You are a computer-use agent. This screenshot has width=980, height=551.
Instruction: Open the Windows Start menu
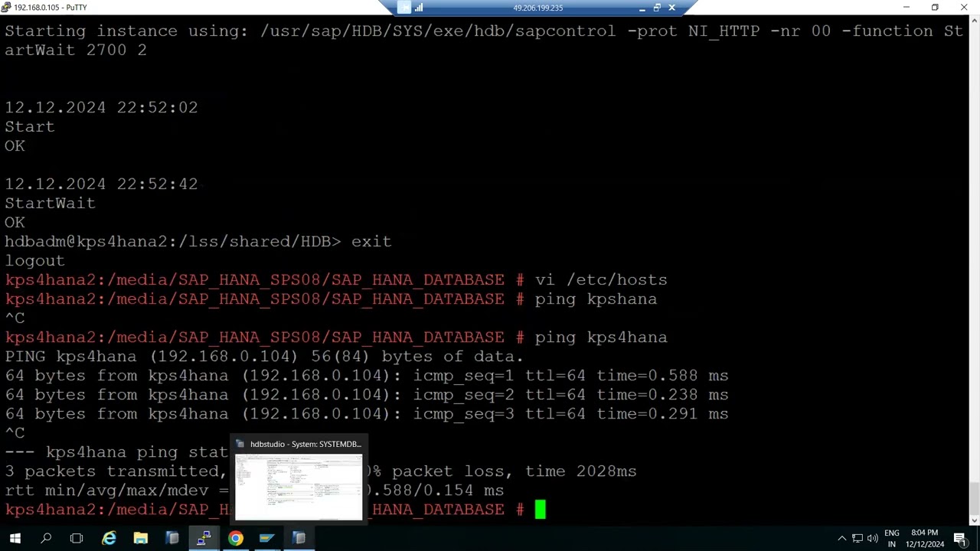pos(15,538)
